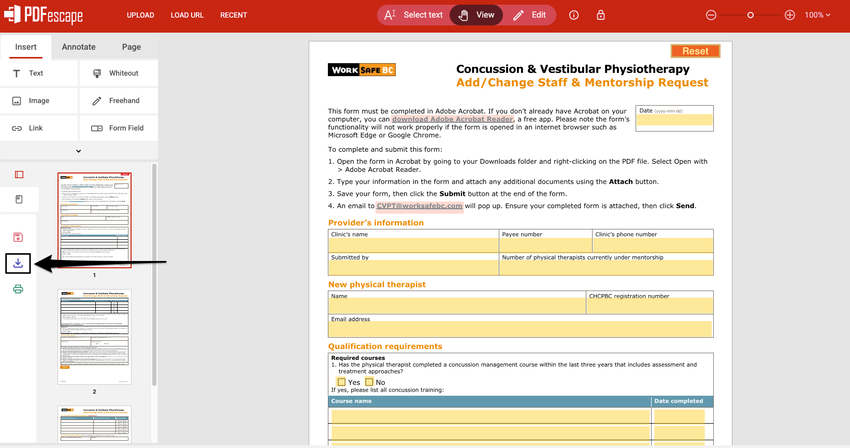
Task: Select page 1 thumbnail
Action: click(94, 220)
